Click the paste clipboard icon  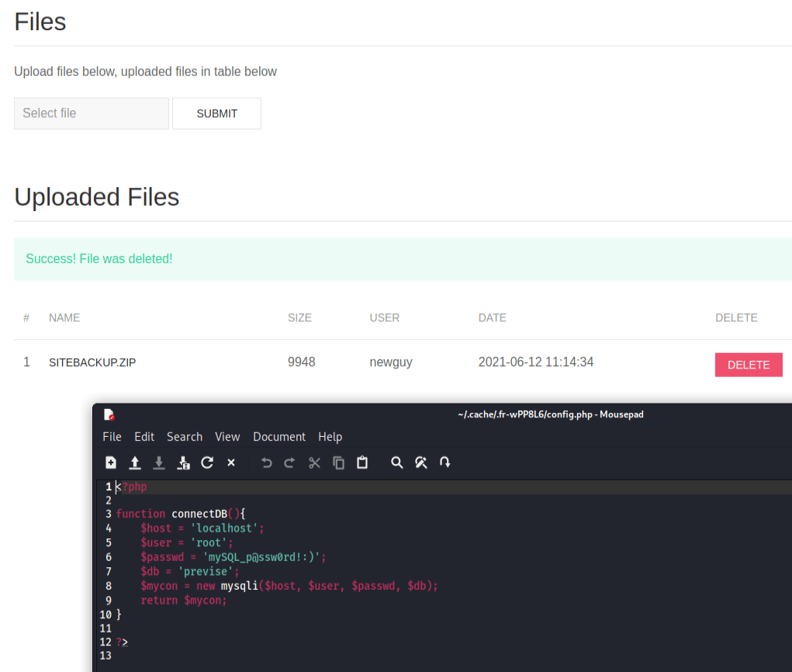(362, 462)
